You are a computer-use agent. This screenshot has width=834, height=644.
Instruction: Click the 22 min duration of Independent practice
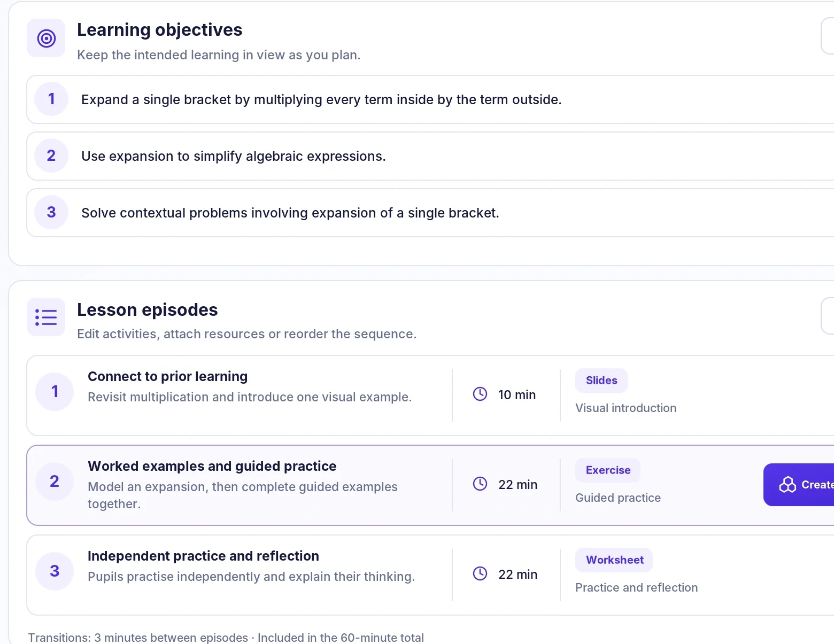pos(518,575)
